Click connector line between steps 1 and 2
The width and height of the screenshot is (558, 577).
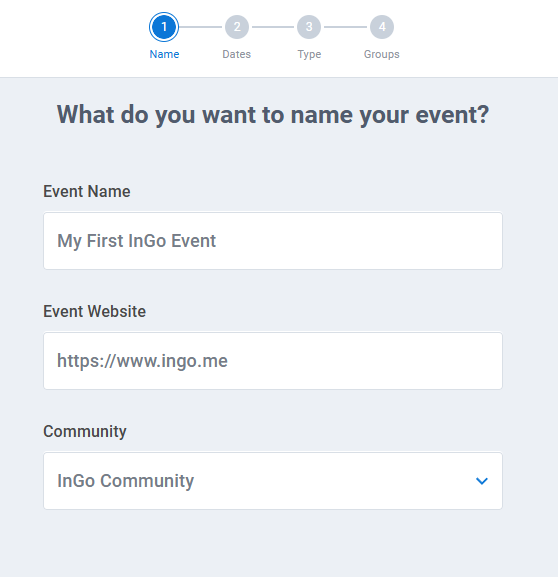(x=201, y=27)
